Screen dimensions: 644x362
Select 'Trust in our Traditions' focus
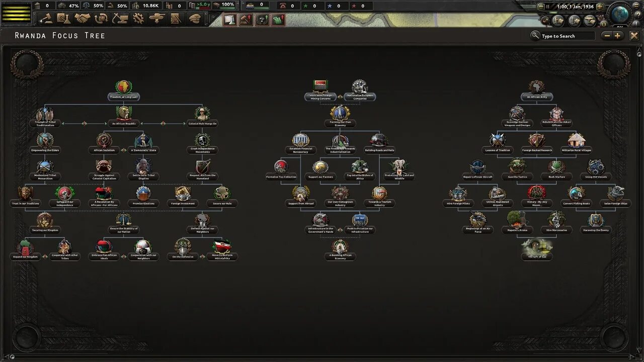click(26, 197)
